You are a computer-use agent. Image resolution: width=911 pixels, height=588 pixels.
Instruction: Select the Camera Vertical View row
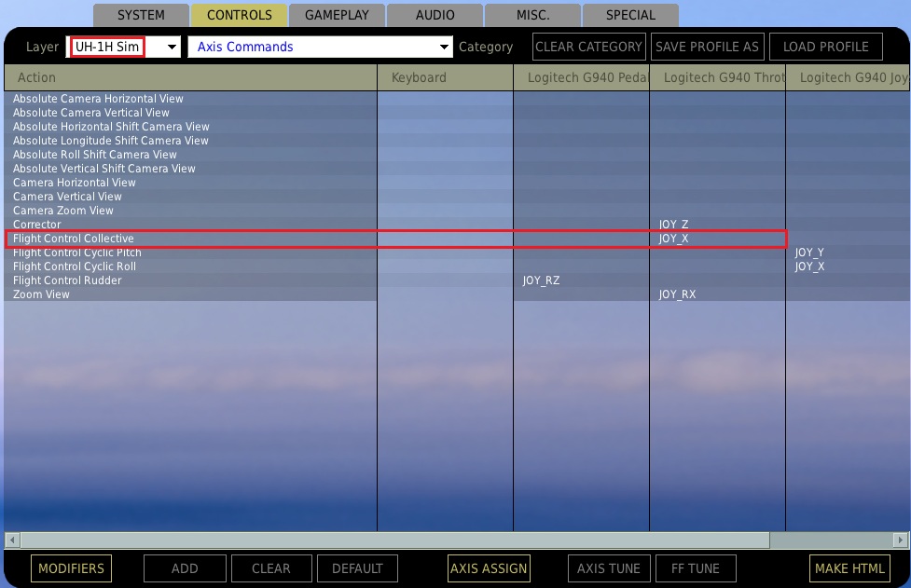click(190, 197)
